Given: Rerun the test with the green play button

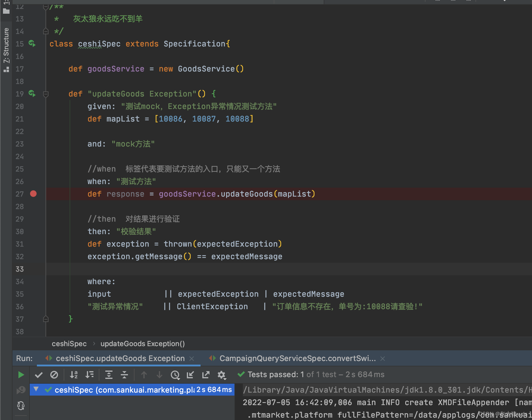Looking at the screenshot, I should tap(21, 375).
